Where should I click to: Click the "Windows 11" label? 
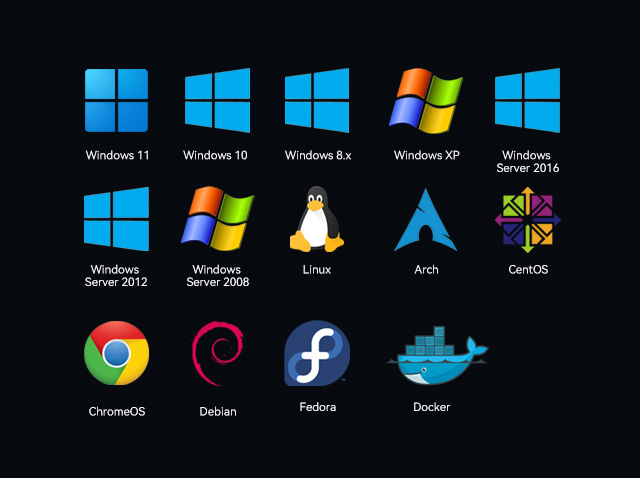[x=118, y=155]
